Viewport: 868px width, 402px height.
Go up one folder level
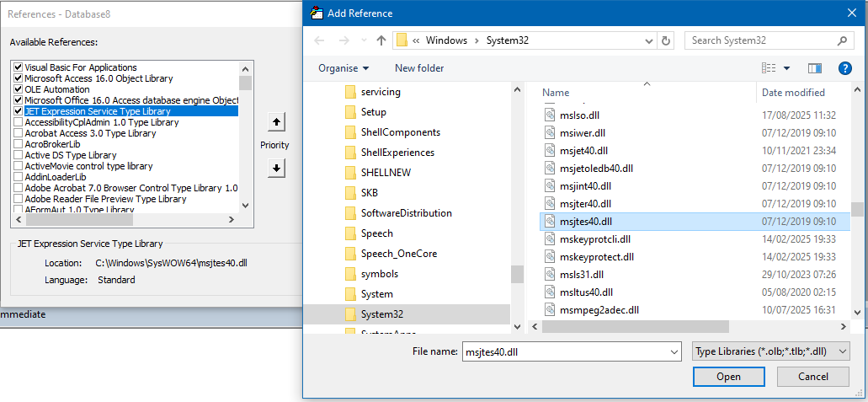pos(381,40)
